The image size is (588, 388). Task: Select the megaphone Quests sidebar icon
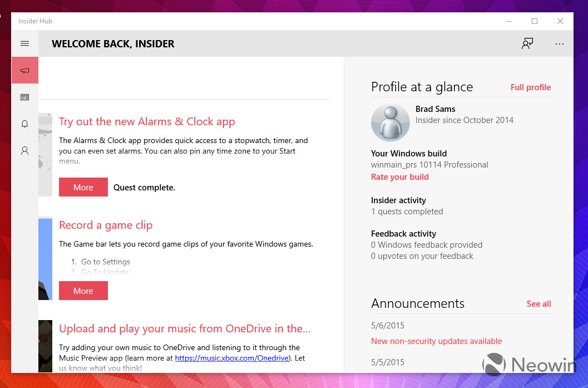pyautogui.click(x=24, y=70)
